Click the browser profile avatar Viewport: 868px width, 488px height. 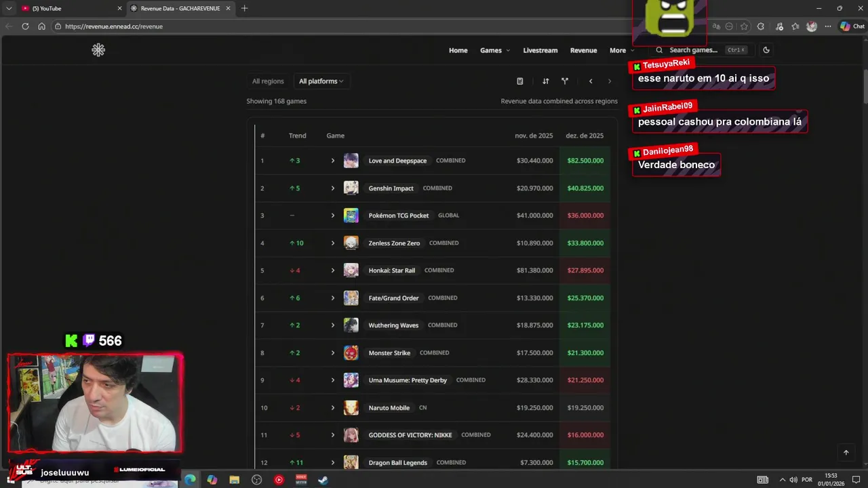point(812,26)
